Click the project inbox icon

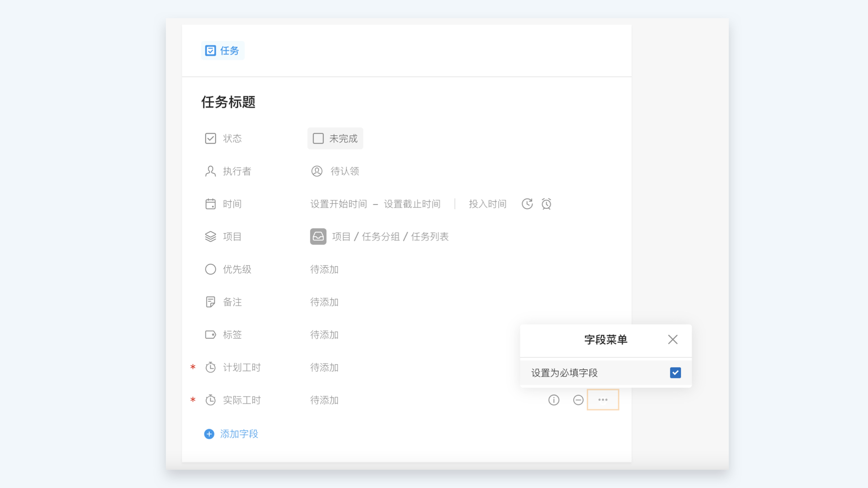pos(318,236)
